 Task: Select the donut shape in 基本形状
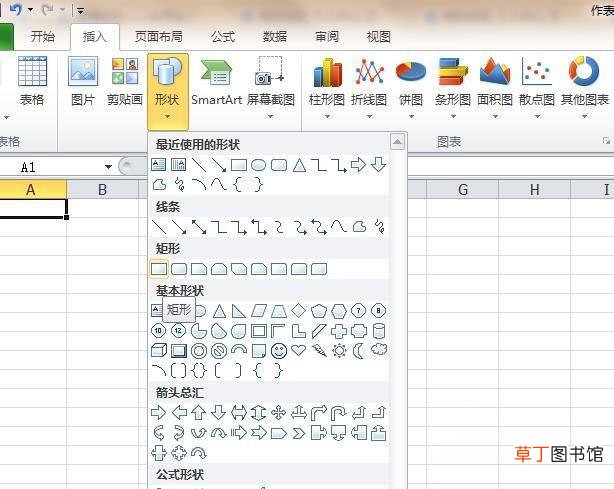[199, 351]
